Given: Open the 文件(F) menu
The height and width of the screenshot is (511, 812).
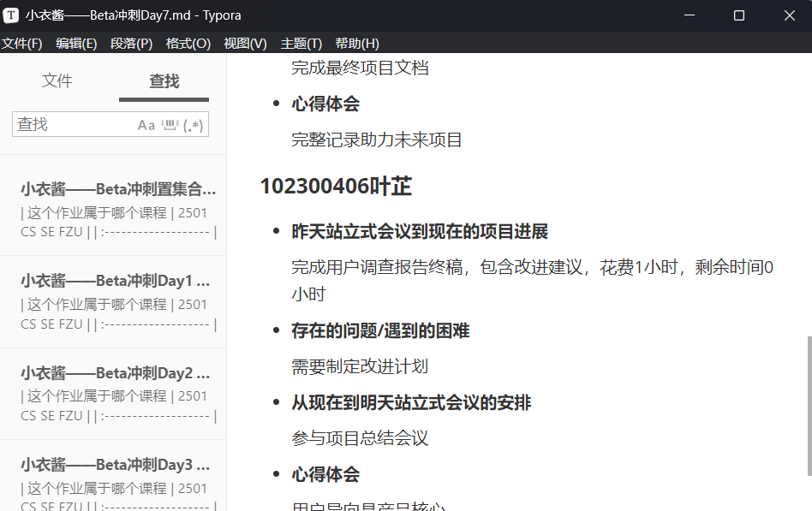Looking at the screenshot, I should 21,43.
